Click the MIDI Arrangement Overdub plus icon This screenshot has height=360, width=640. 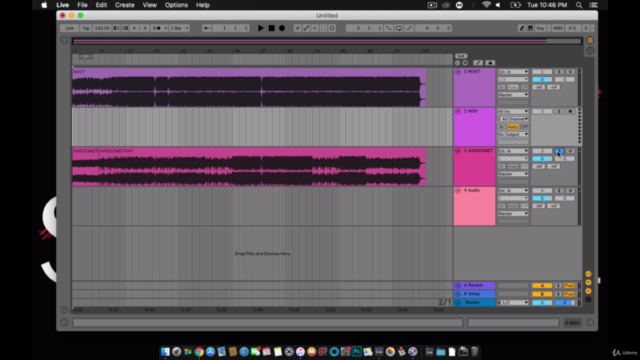tap(297, 28)
